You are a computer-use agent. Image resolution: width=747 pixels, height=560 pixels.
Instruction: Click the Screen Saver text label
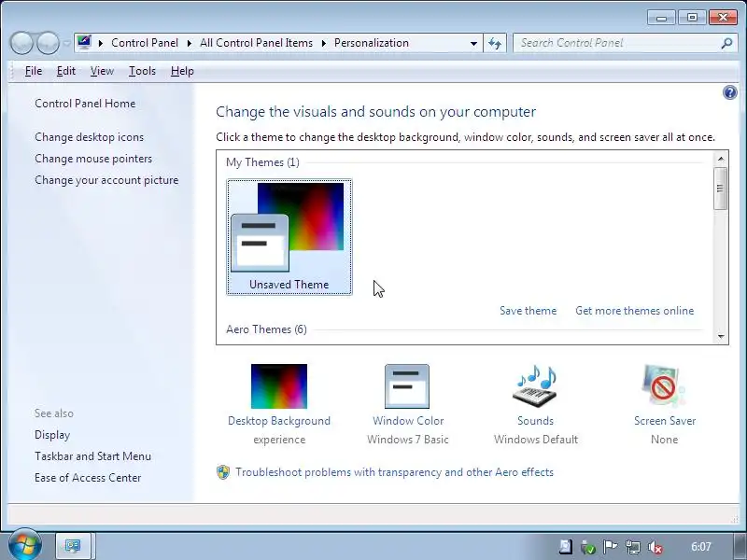[x=665, y=421]
